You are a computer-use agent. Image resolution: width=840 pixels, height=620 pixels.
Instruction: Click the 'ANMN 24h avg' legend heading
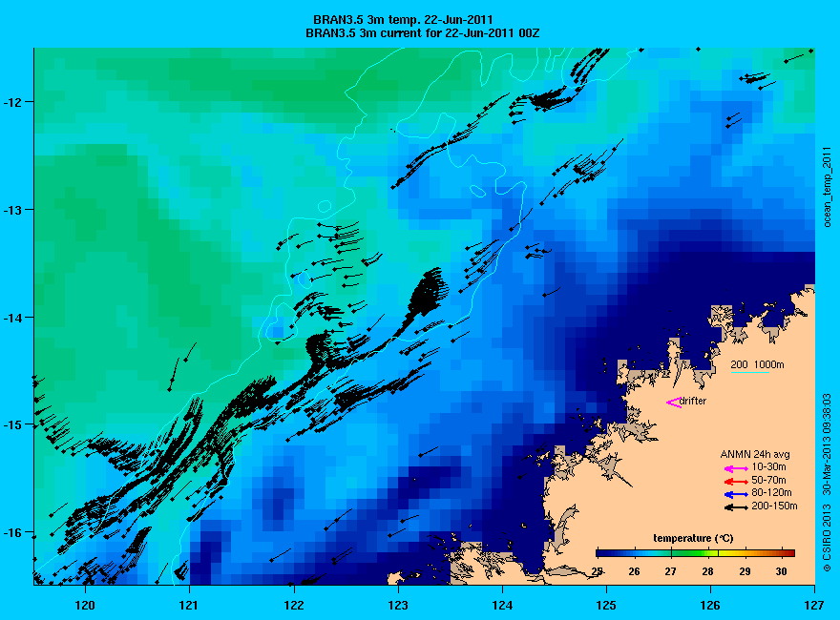click(x=755, y=455)
